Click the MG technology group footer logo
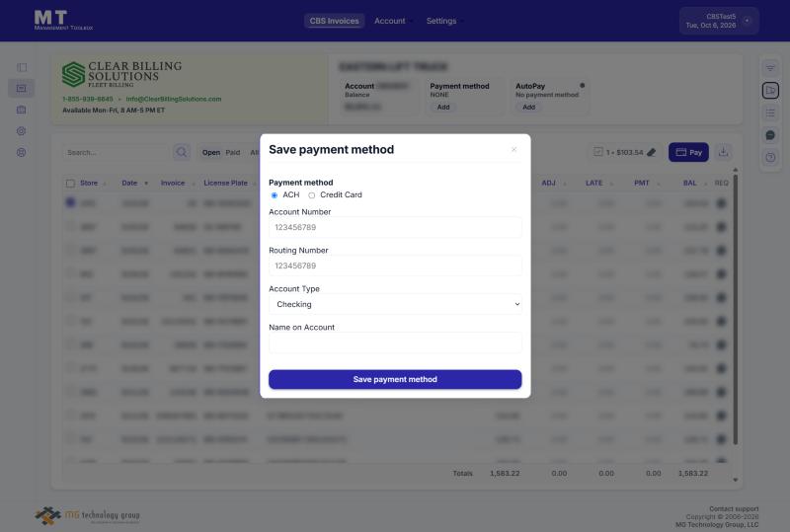Screen dimensions: 790x532 (x=87, y=516)
